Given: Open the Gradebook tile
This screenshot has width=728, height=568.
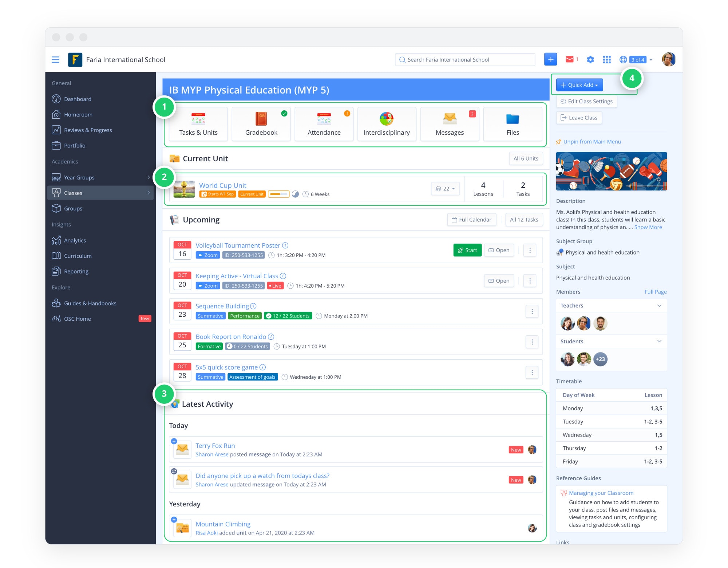Looking at the screenshot, I should [x=261, y=124].
